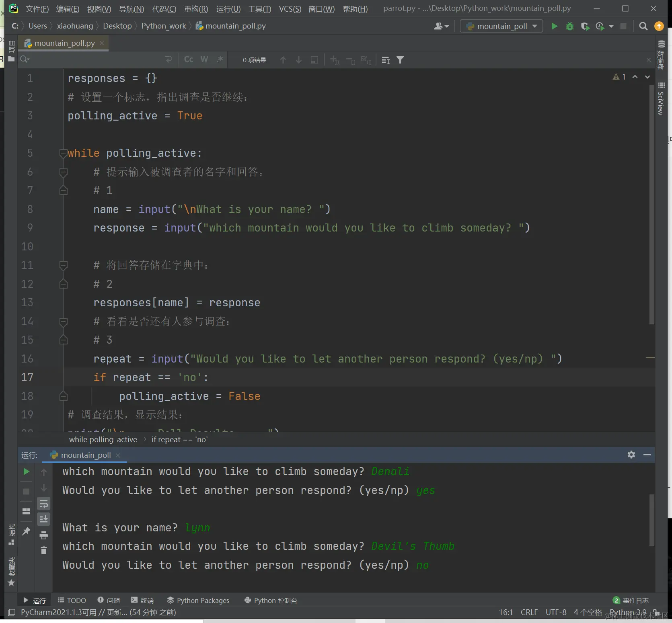Run mountain_poll with the green toolbar arrow

click(x=554, y=26)
